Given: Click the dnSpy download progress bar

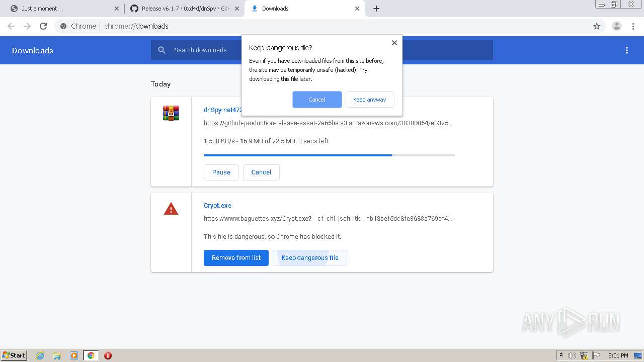Looking at the screenshot, I should (x=329, y=155).
